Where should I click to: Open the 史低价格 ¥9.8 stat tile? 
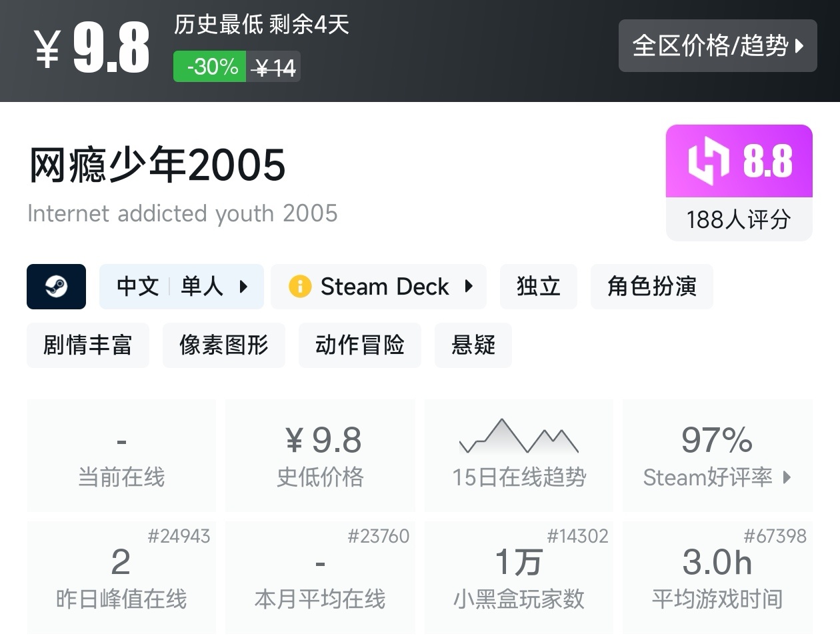click(x=321, y=455)
